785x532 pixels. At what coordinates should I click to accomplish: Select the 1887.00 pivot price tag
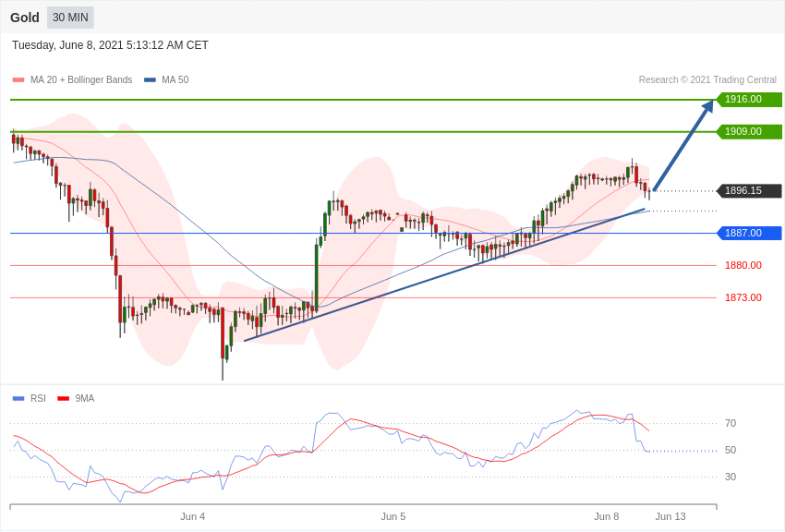[750, 234]
